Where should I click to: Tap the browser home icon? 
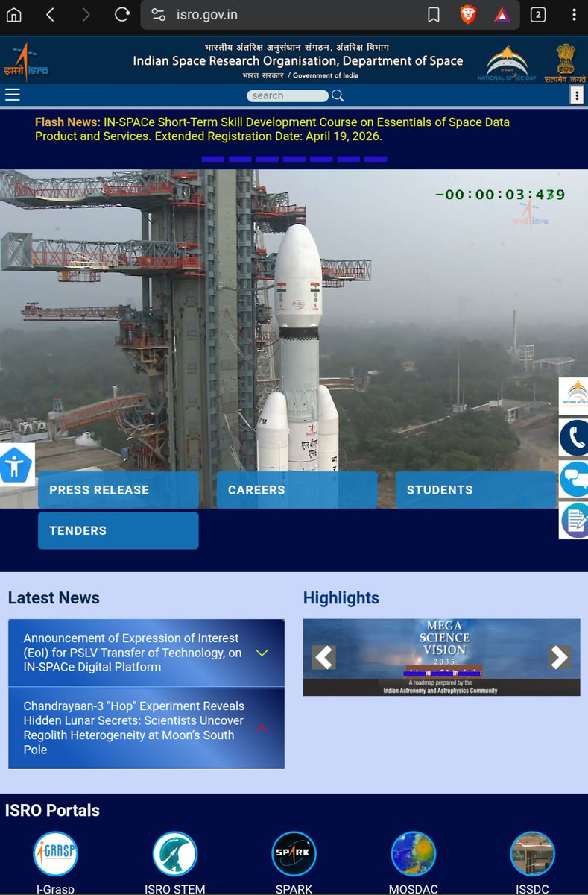click(14, 14)
